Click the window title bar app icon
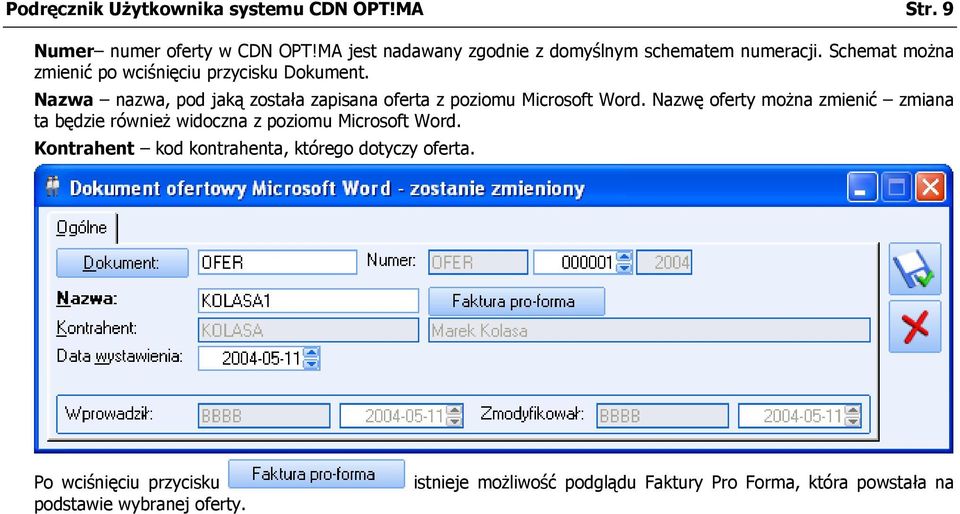The height and width of the screenshot is (514, 960). (x=53, y=187)
